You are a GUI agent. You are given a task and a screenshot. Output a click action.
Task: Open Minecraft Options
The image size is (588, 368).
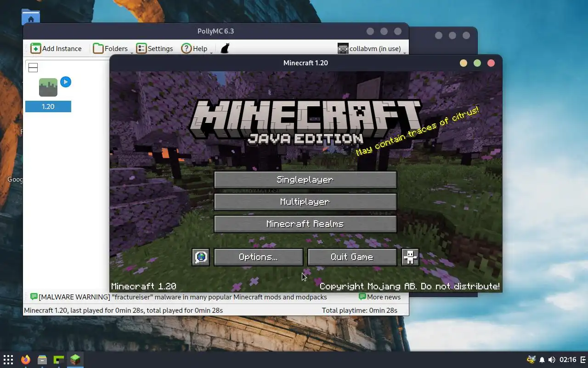point(258,257)
